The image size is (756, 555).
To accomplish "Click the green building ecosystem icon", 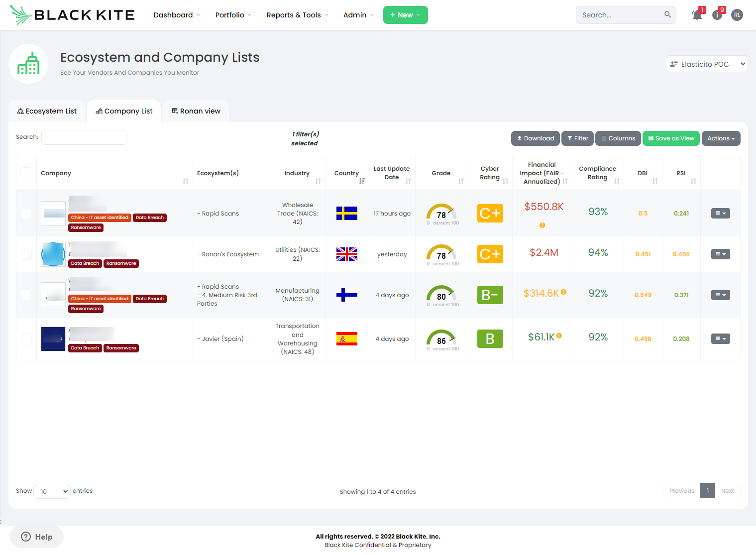I will 28,64.
